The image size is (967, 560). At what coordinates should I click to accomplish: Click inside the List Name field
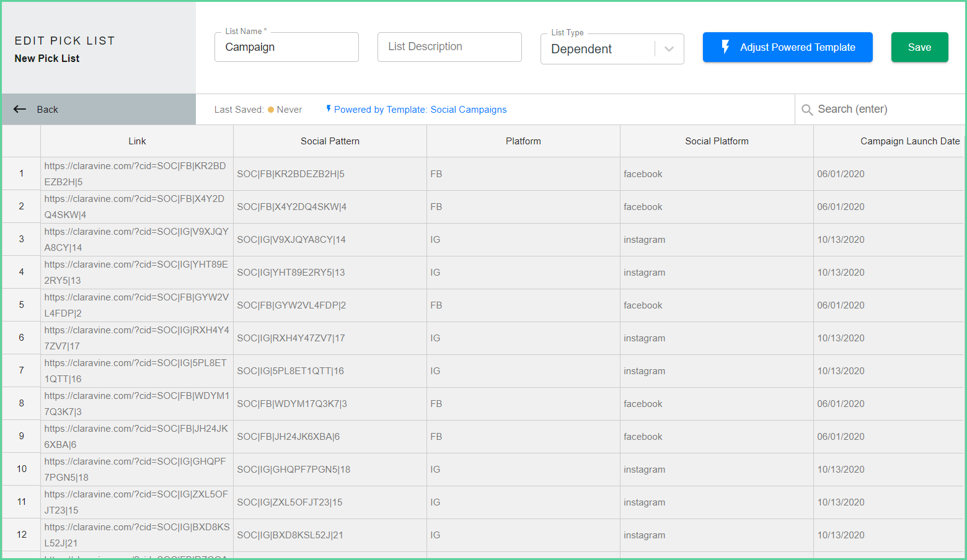[x=286, y=46]
